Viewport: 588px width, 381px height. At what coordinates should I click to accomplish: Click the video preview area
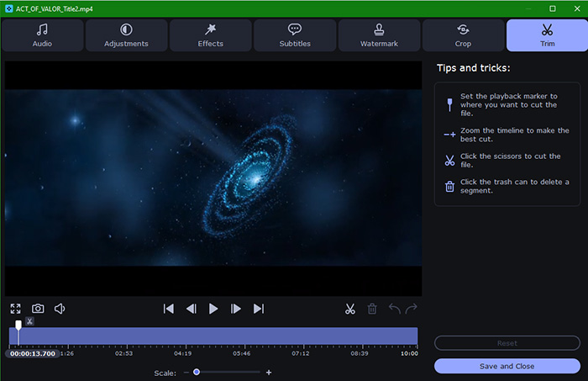(213, 178)
